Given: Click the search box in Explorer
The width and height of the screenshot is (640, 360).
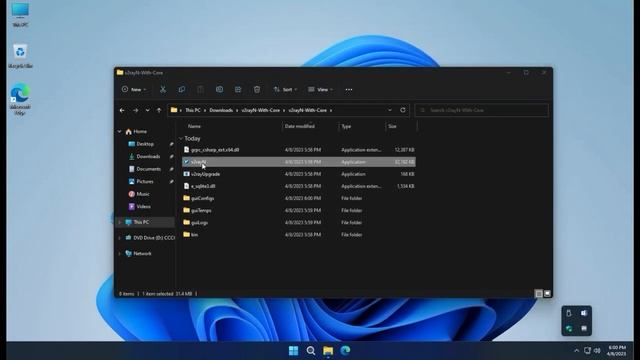Looking at the screenshot, I should tap(482, 110).
